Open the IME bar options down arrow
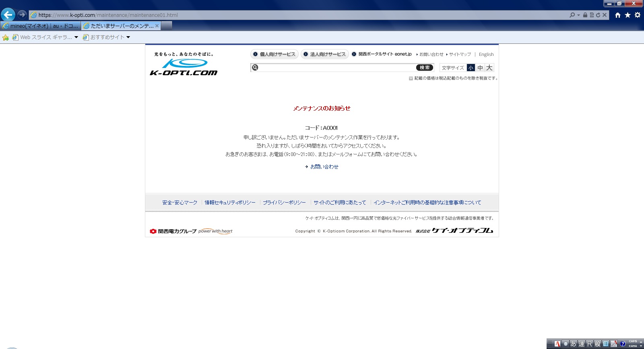644x349 pixels. [641, 346]
